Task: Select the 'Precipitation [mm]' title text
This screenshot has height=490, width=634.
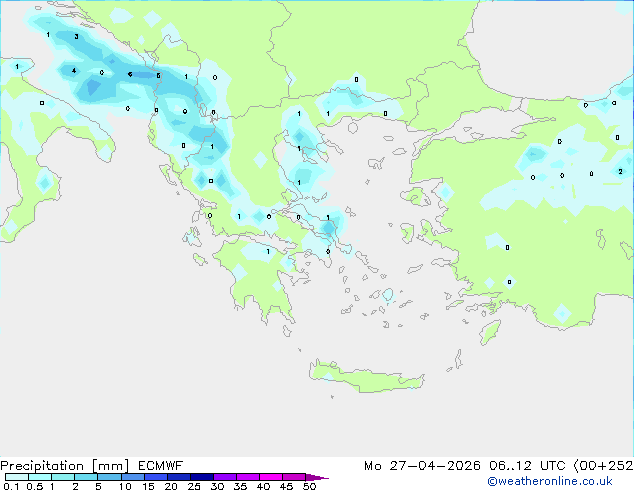Action: coord(65,466)
